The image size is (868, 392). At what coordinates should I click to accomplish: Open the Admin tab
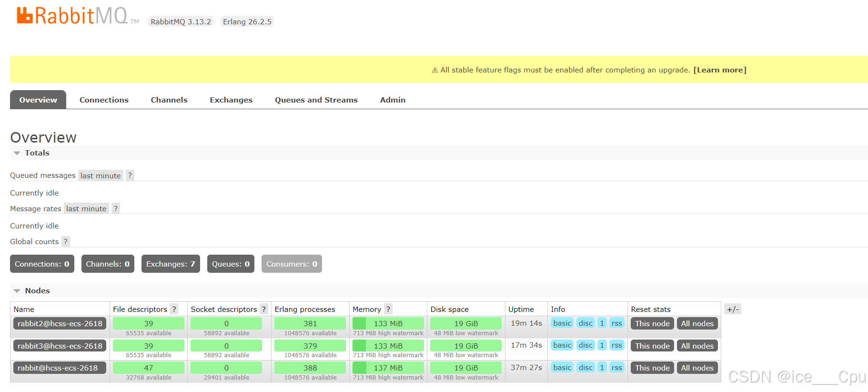pos(393,100)
